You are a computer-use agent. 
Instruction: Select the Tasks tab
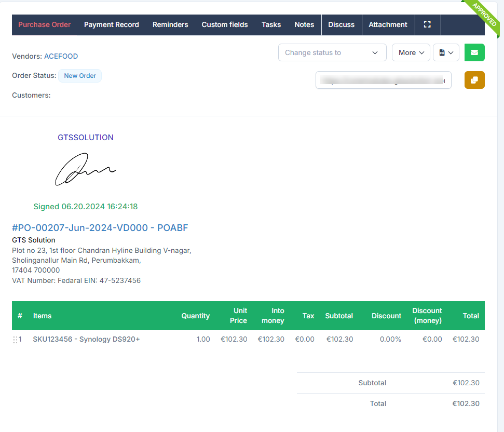[271, 24]
